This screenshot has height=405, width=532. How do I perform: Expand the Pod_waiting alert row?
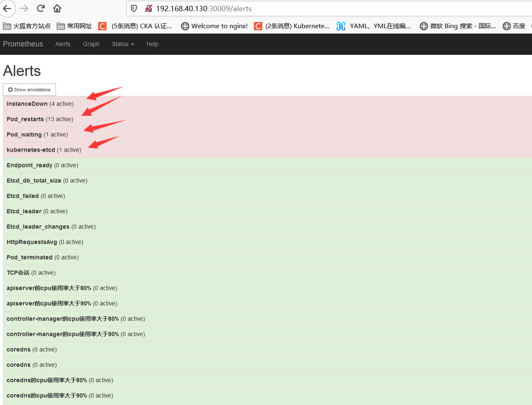point(267,134)
